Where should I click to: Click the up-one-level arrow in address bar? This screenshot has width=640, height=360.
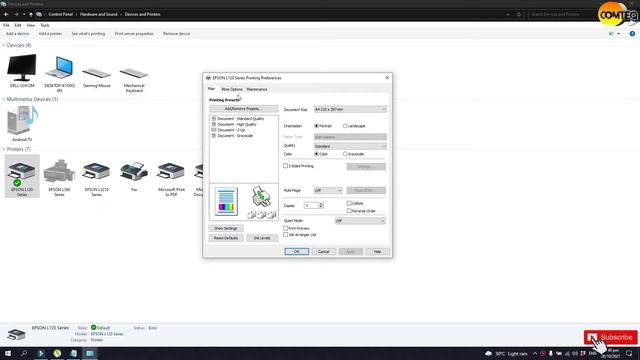tap(31, 14)
